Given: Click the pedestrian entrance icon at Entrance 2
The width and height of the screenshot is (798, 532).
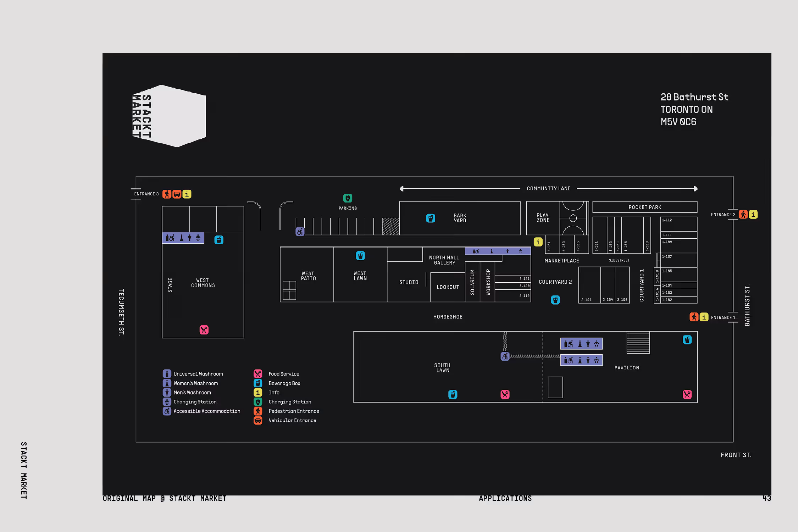Looking at the screenshot, I should click(x=743, y=214).
